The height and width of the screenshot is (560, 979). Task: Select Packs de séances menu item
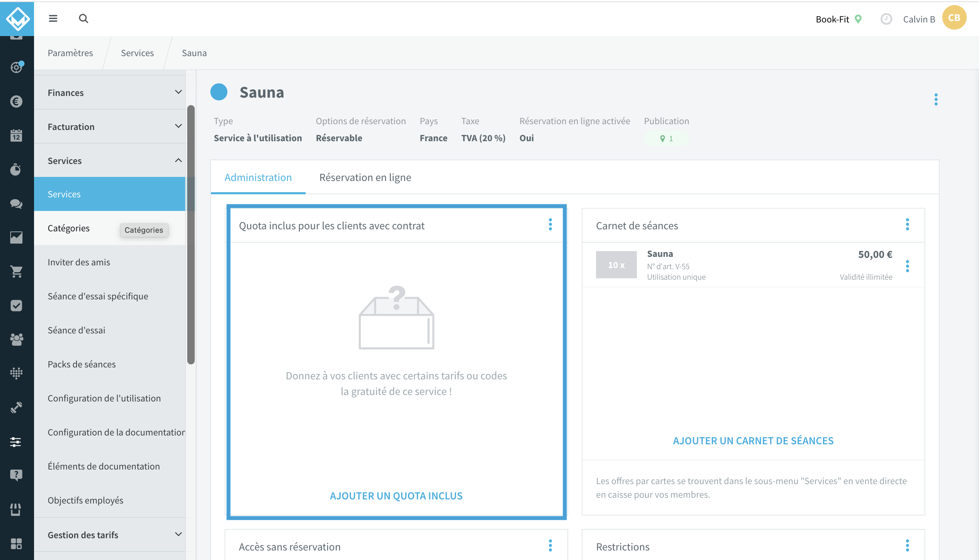(x=82, y=364)
